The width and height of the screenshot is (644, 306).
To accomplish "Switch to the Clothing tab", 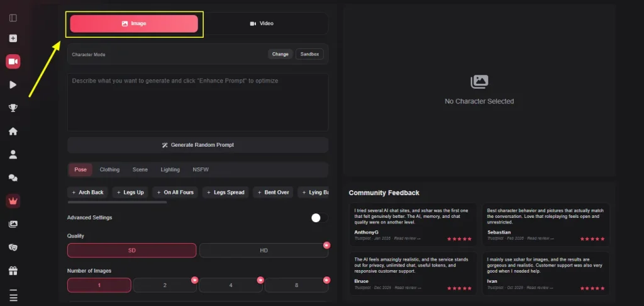I will click(109, 169).
